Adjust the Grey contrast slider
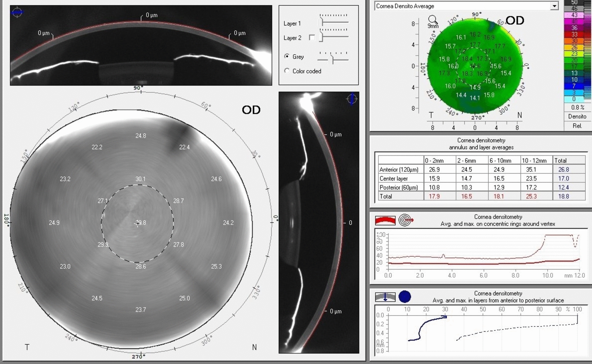This screenshot has width=592, height=364. [333, 58]
